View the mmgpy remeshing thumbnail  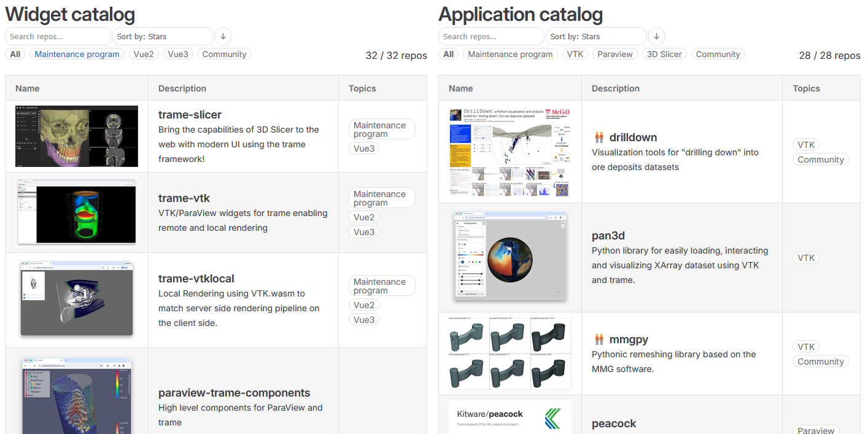pyautogui.click(x=510, y=353)
